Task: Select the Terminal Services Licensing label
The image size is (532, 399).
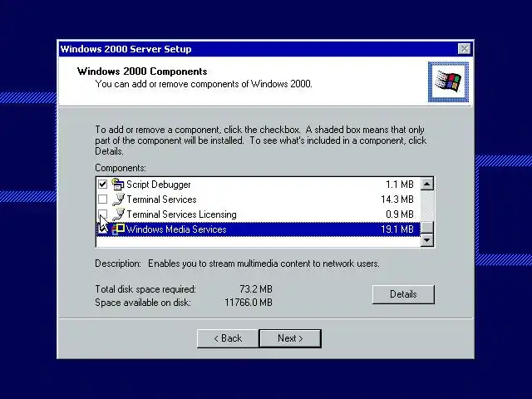Action: tap(181, 214)
